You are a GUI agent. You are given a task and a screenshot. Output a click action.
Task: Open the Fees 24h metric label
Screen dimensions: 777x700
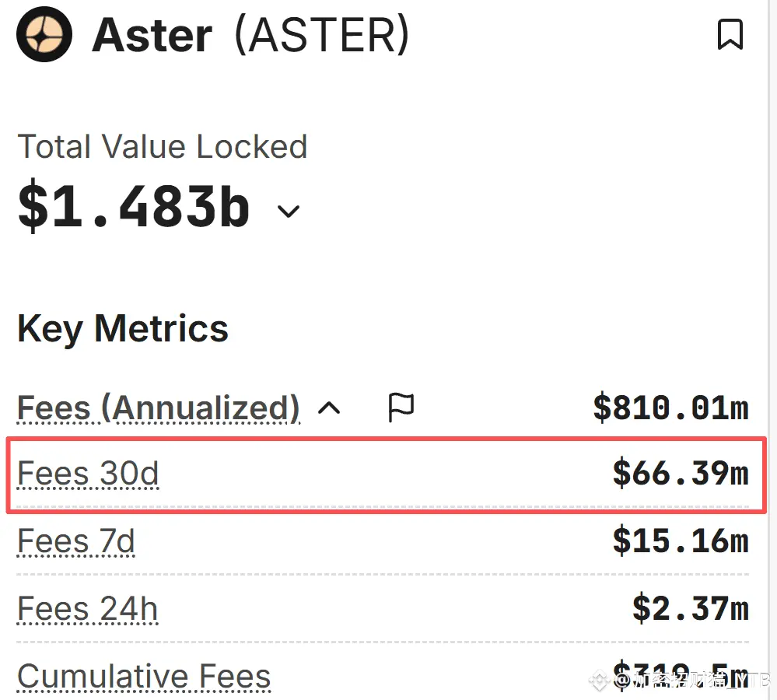(x=88, y=609)
